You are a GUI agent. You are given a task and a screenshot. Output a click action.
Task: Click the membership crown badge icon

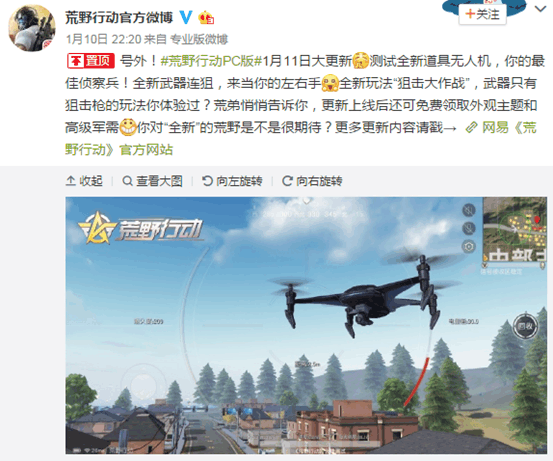coord(206,18)
